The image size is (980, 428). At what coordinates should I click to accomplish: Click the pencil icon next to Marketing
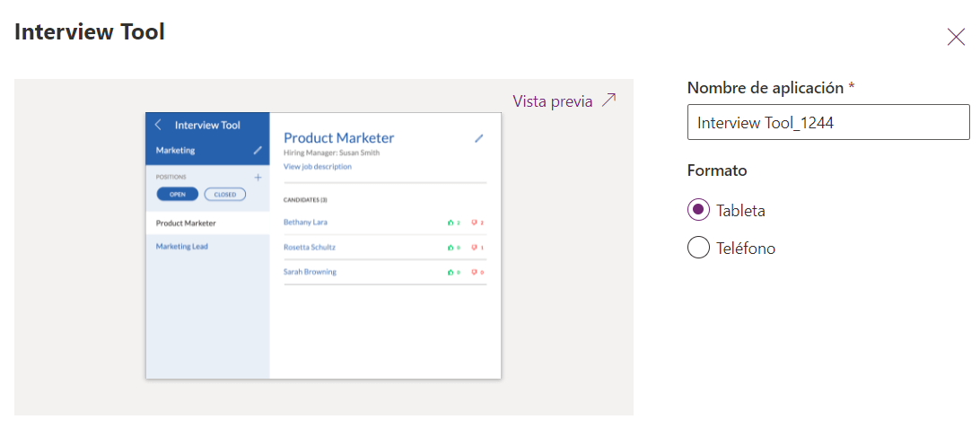tap(258, 150)
